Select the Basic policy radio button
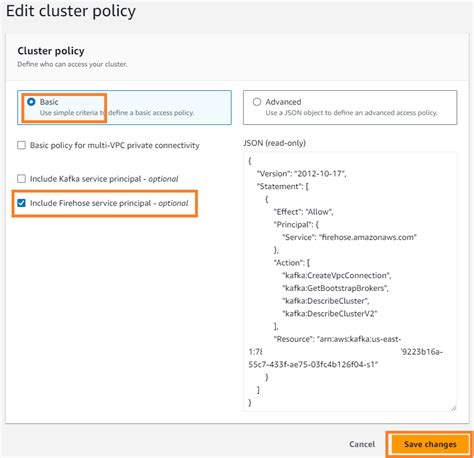 coord(31,102)
